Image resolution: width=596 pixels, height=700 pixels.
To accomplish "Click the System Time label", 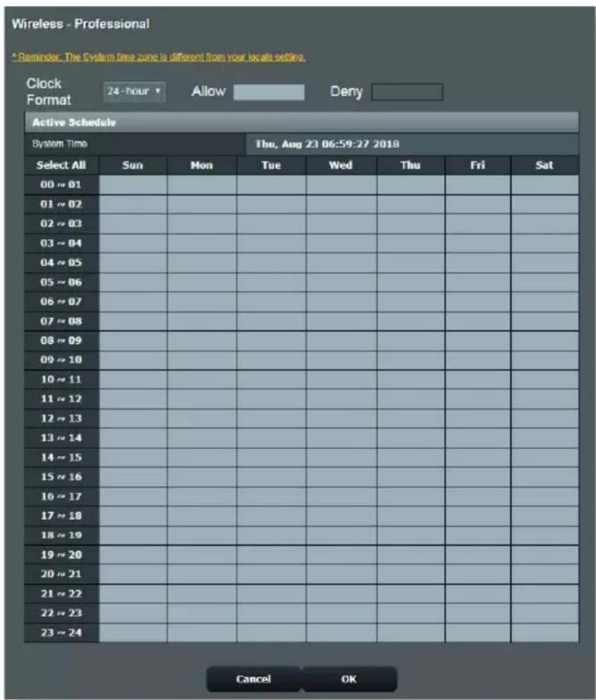I will 59,144.
